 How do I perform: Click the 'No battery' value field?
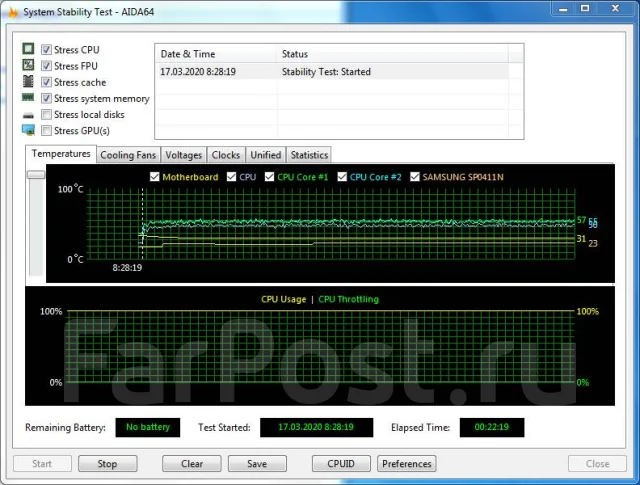(148, 427)
